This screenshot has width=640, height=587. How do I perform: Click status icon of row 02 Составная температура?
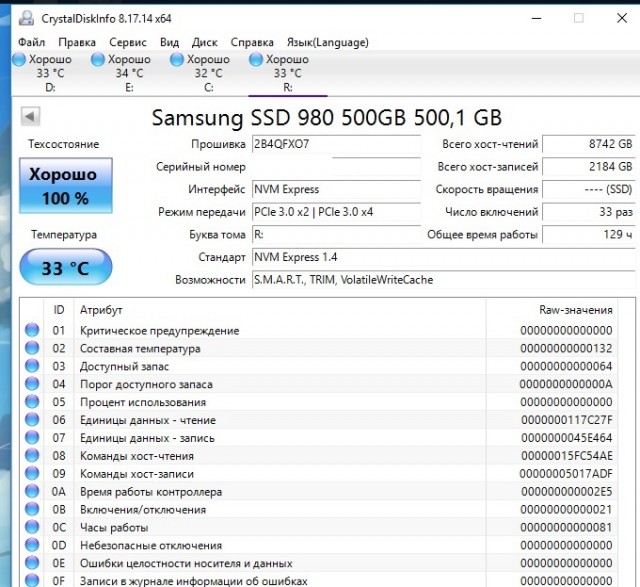tap(32, 348)
